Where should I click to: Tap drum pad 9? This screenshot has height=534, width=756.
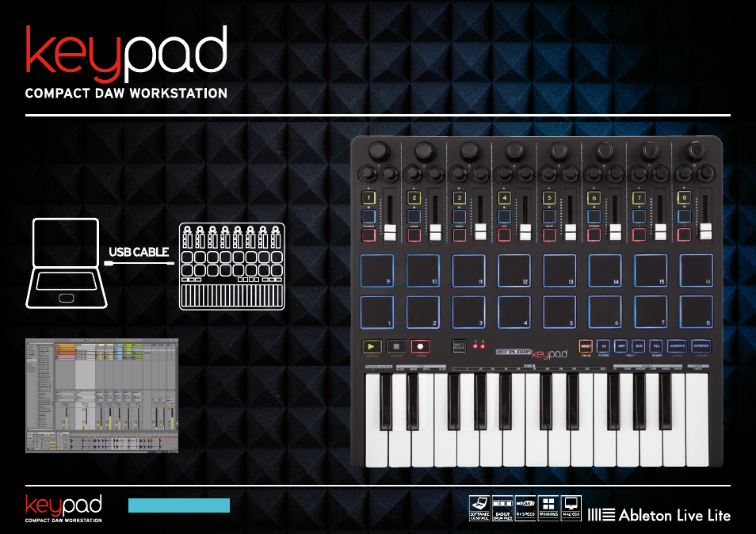[377, 271]
